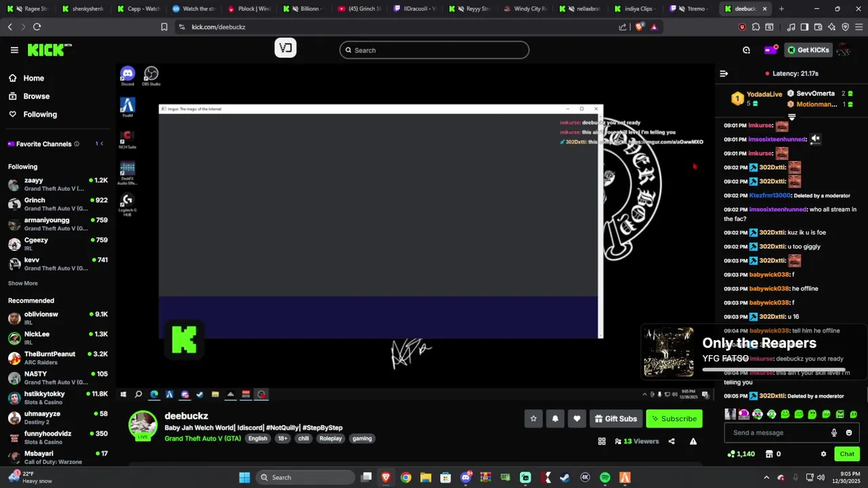Open the user profile avatar menu
The image size is (868, 488).
(844, 50)
